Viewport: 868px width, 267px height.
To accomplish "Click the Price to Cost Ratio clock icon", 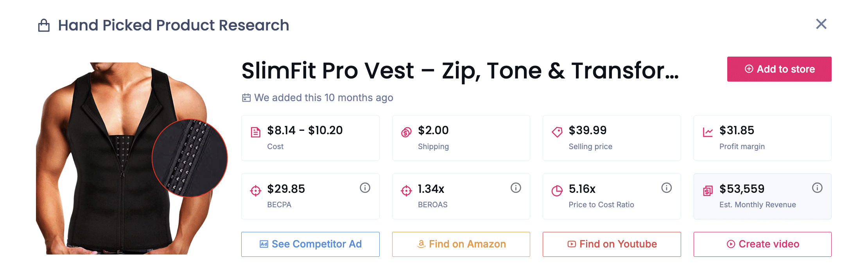I will (557, 190).
